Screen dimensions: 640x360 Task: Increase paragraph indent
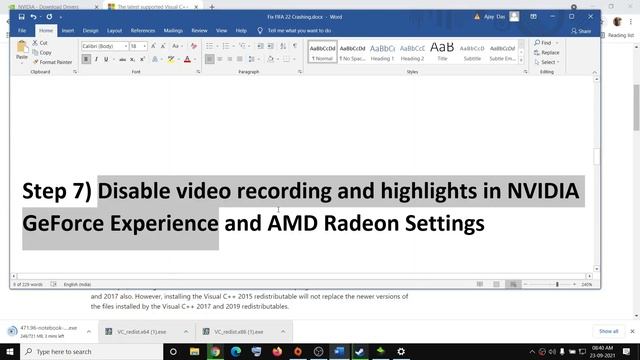click(x=270, y=46)
